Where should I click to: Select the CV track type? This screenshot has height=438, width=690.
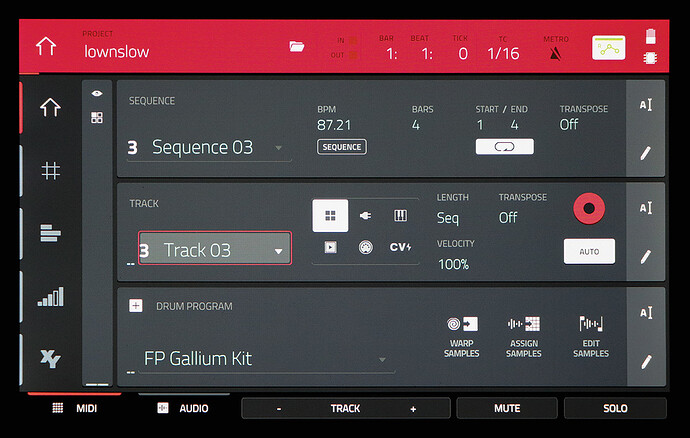[x=400, y=247]
